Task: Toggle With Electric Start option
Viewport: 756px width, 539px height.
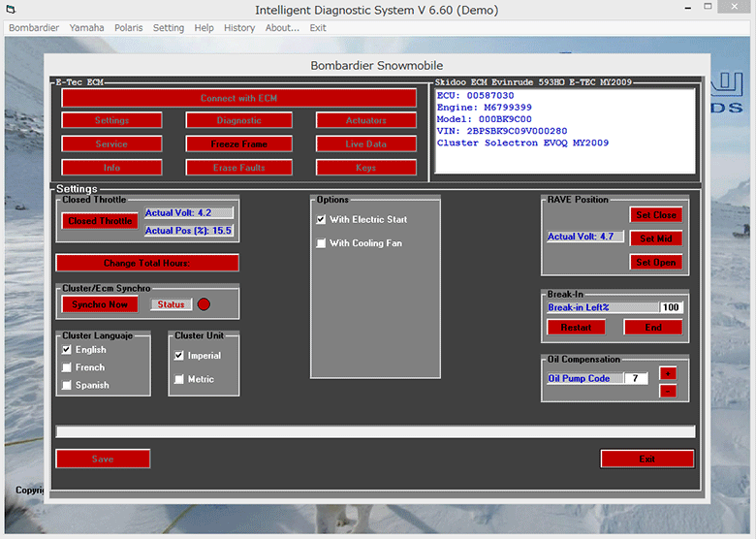Action: 321,219
